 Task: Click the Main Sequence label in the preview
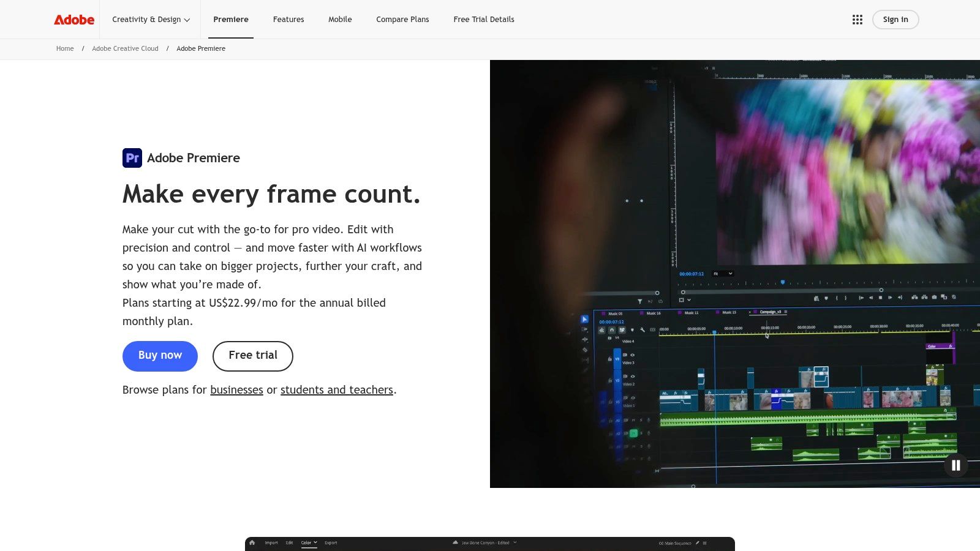tap(675, 543)
